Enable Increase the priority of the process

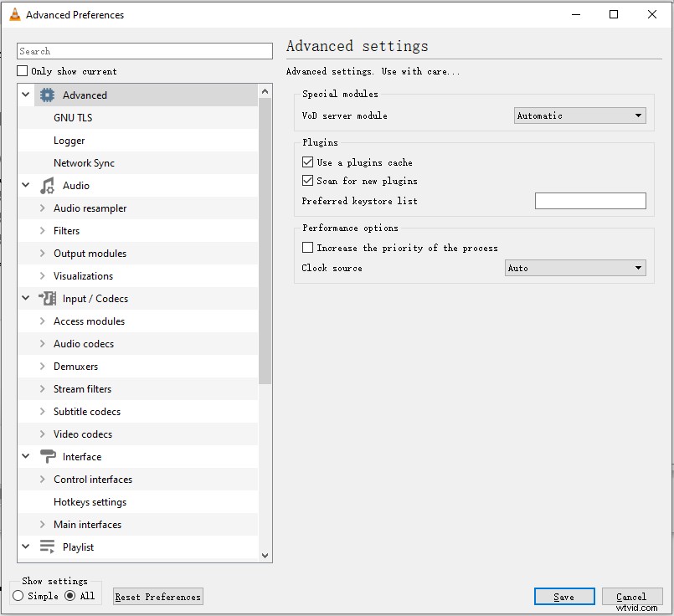click(307, 247)
